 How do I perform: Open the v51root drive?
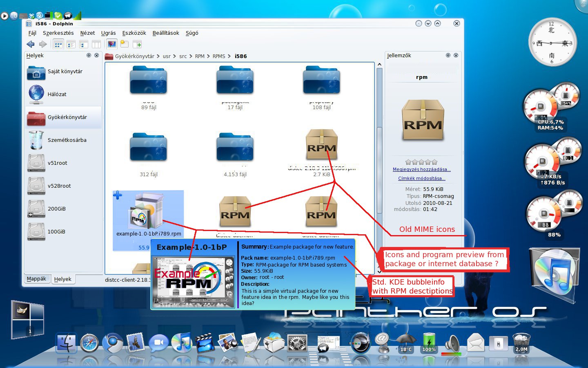(x=63, y=163)
